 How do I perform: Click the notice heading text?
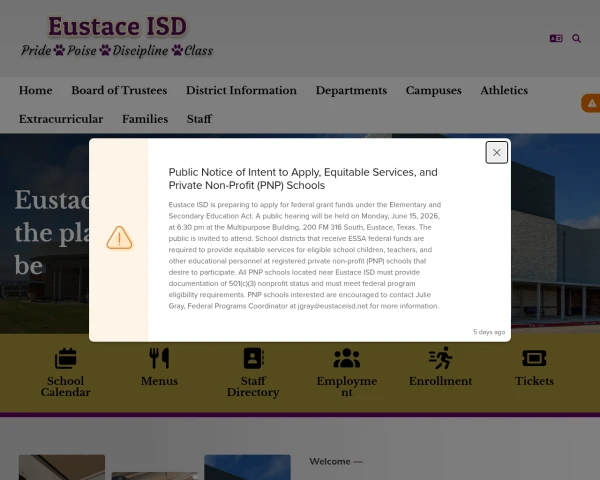tap(303, 179)
